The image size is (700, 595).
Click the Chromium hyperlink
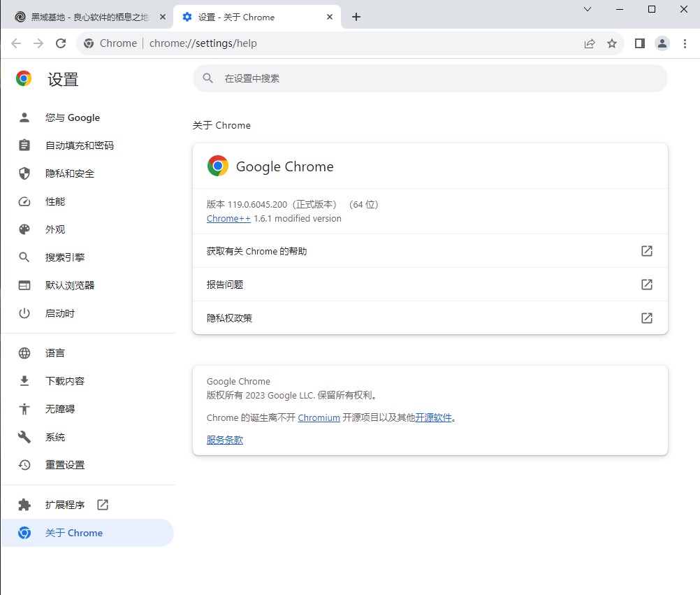pos(319,417)
